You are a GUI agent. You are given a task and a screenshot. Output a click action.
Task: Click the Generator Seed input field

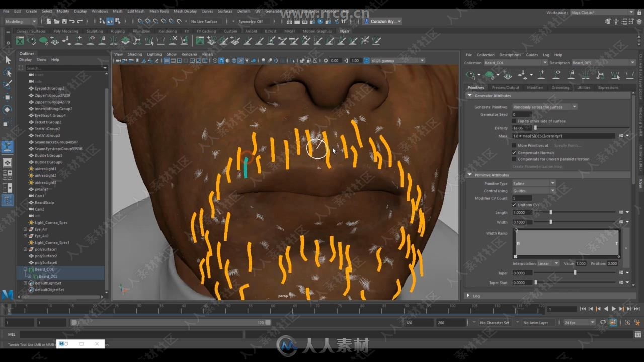522,114
